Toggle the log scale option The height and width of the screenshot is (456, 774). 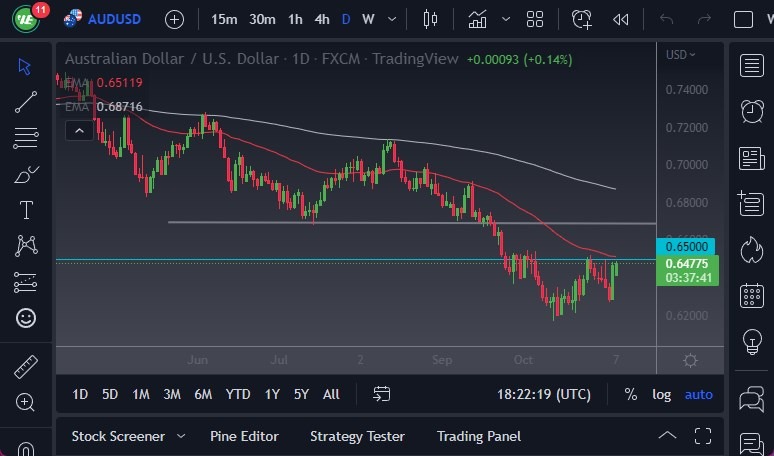point(662,394)
